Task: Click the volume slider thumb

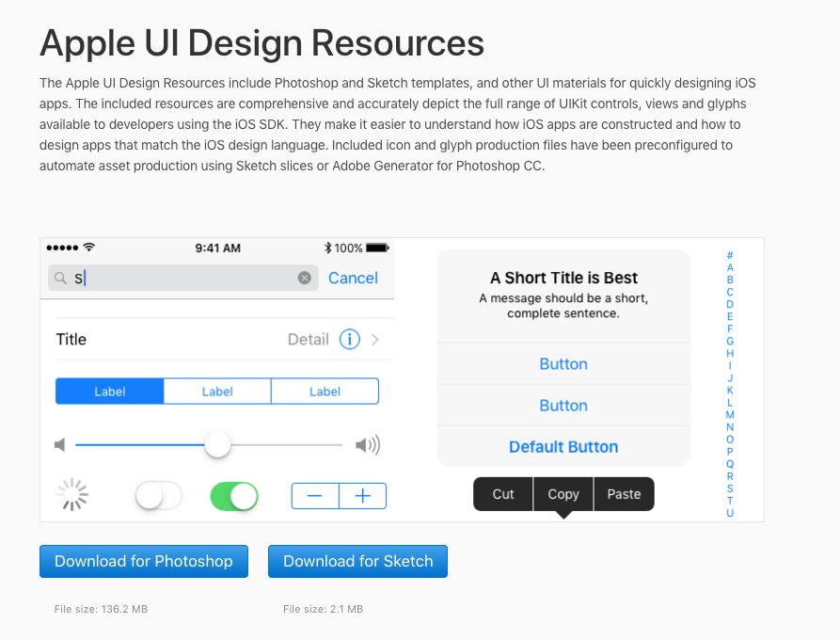Action: [217, 444]
